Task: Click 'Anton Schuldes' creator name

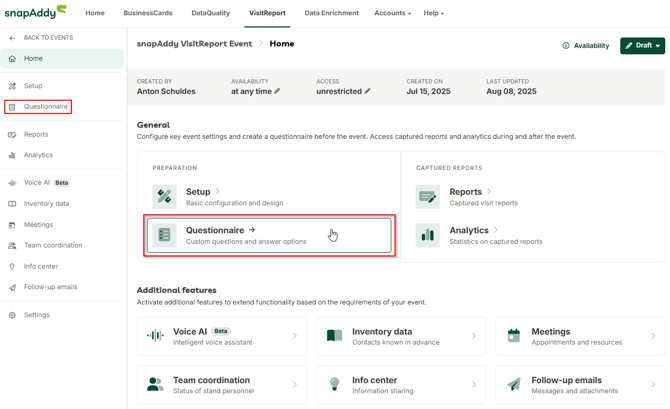Action: [166, 91]
